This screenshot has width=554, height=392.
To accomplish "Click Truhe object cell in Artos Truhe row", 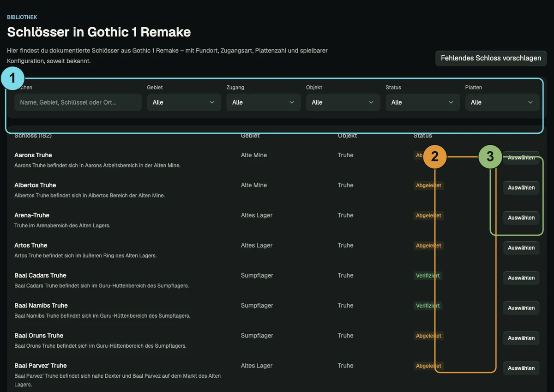I will [345, 245].
